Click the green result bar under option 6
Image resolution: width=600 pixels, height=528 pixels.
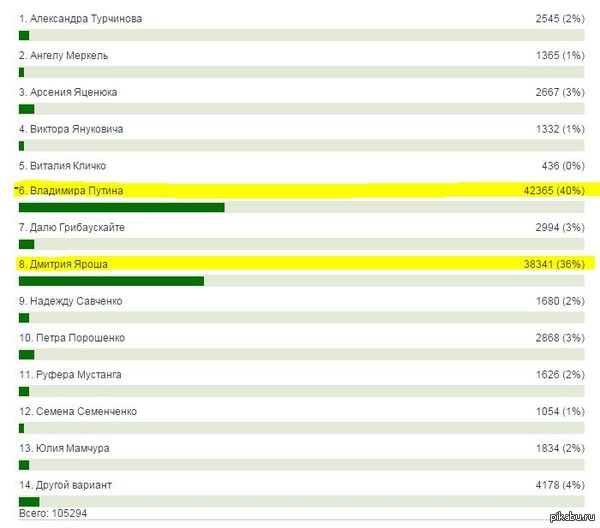pos(121,207)
